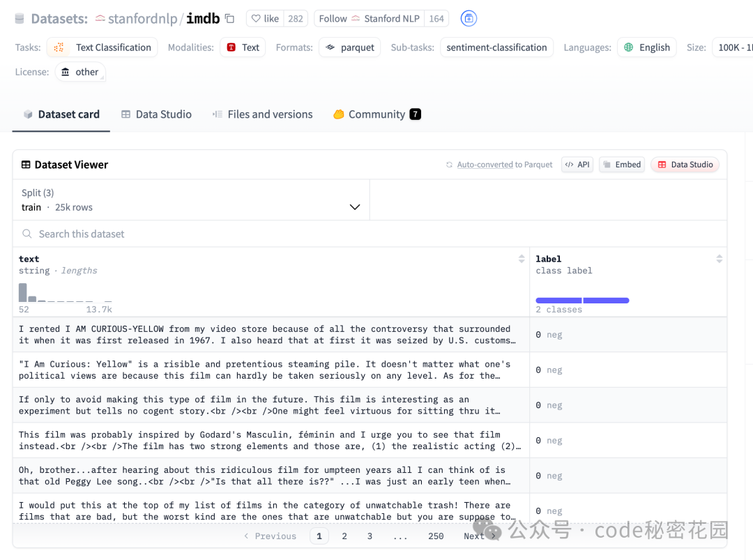Click the Embed button
The image size is (753, 560).
tap(622, 165)
